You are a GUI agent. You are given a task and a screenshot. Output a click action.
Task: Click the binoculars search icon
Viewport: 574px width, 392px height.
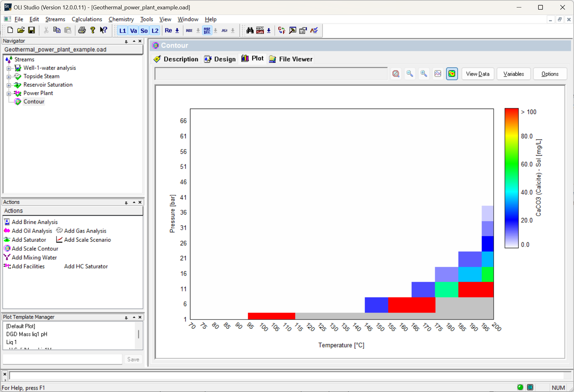pos(250,30)
